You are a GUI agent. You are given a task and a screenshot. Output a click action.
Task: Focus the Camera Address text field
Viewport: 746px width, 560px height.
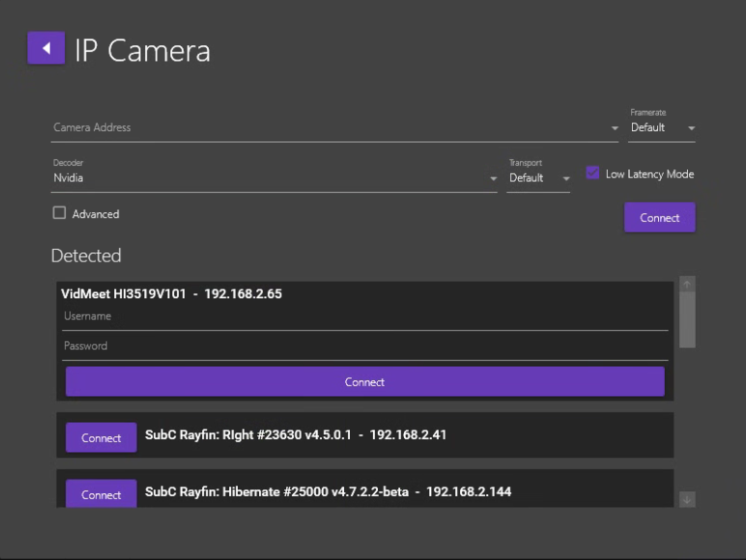(329, 127)
